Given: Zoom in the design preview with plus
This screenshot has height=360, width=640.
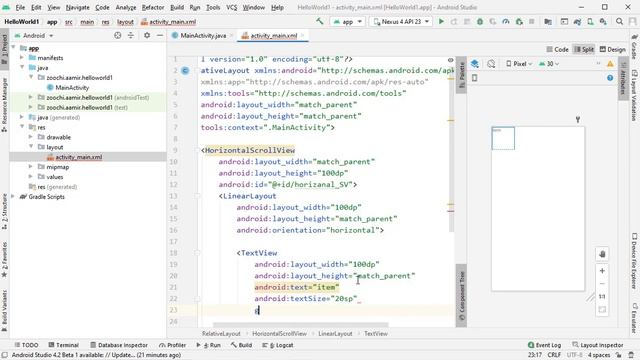Looking at the screenshot, I should pos(602,271).
